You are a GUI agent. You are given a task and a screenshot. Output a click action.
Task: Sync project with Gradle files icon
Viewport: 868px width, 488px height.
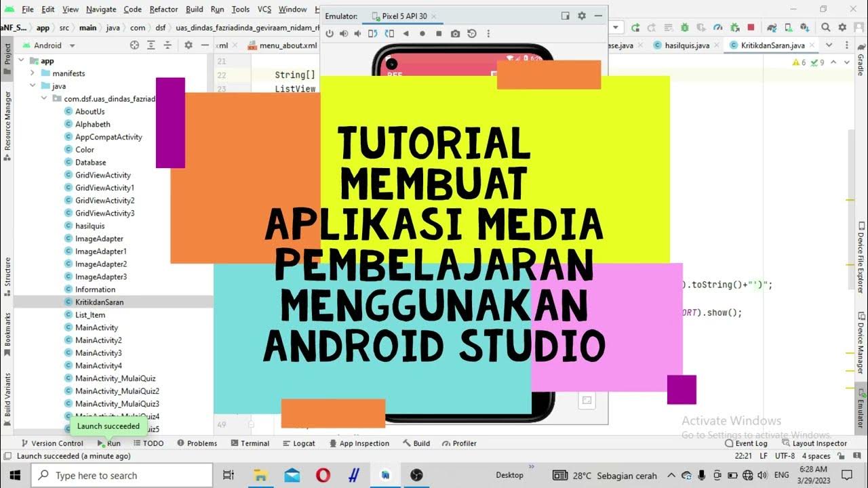(772, 28)
